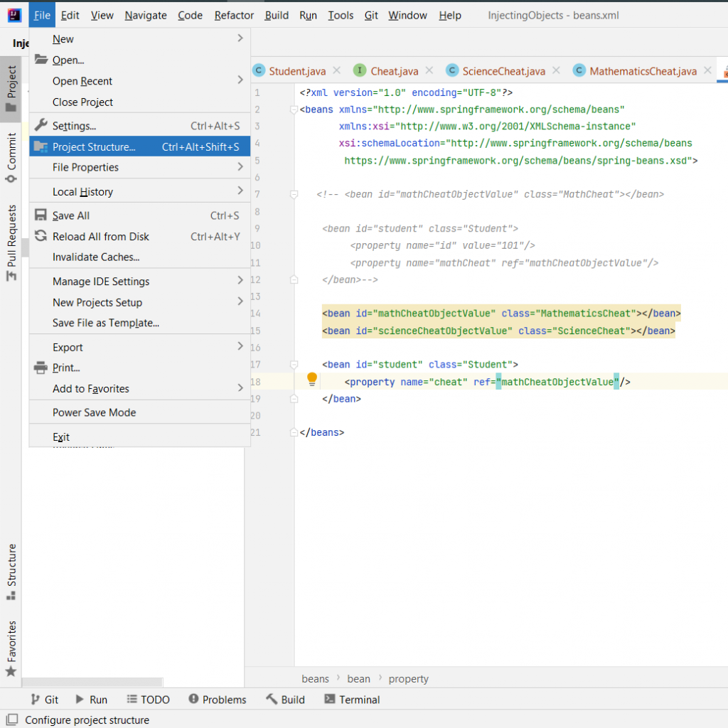Show the Build tool window
The image size is (728, 728).
tap(285, 700)
